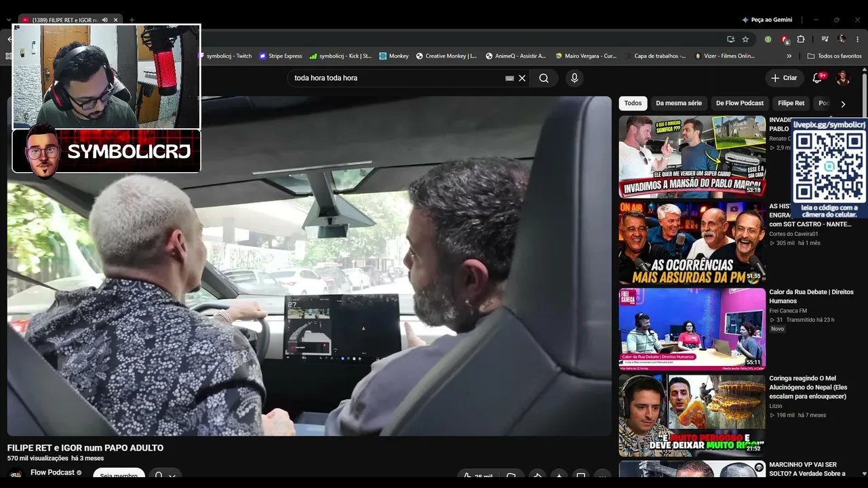Screen dimensions: 868x488
Task: Click the Chrome apps grid icon
Action: pyautogui.click(x=9, y=56)
